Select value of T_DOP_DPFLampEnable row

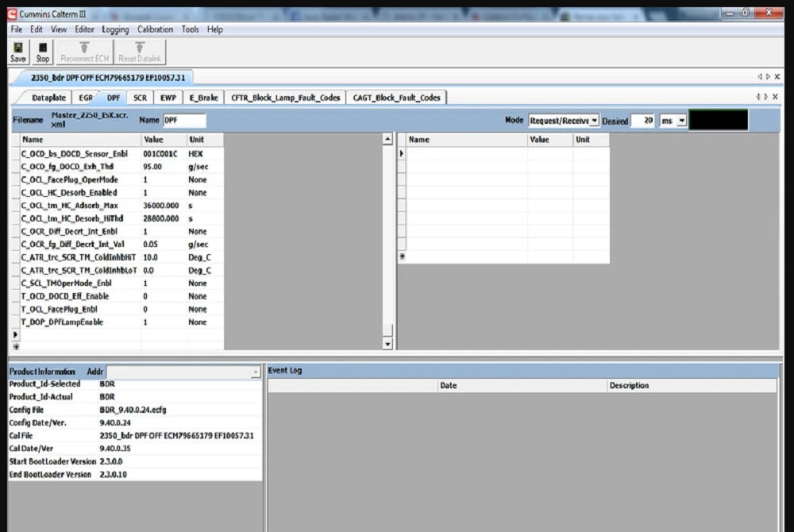click(x=163, y=322)
